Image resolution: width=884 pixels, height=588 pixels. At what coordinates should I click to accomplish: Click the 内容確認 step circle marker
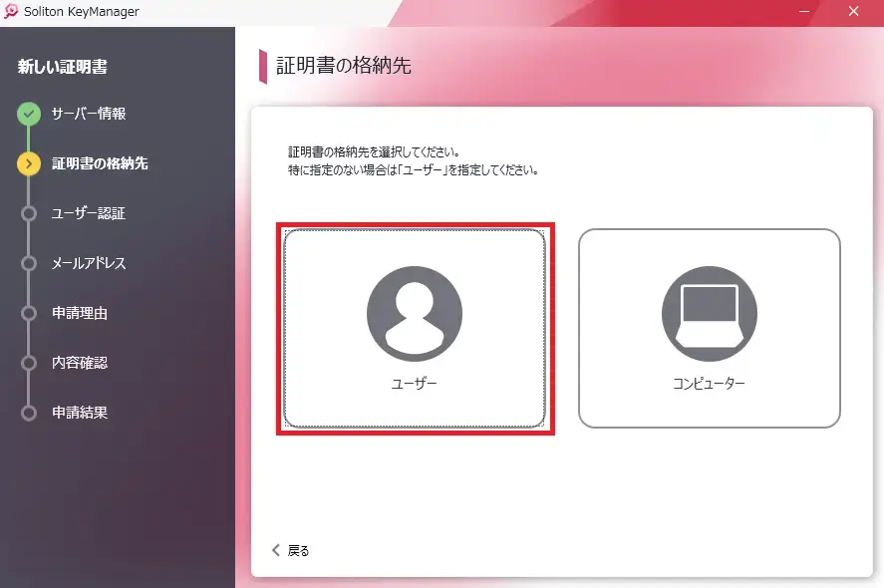pyautogui.click(x=29, y=363)
